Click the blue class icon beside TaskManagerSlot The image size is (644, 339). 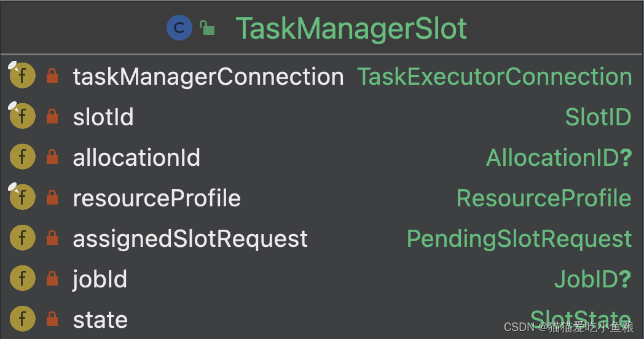pos(179,28)
